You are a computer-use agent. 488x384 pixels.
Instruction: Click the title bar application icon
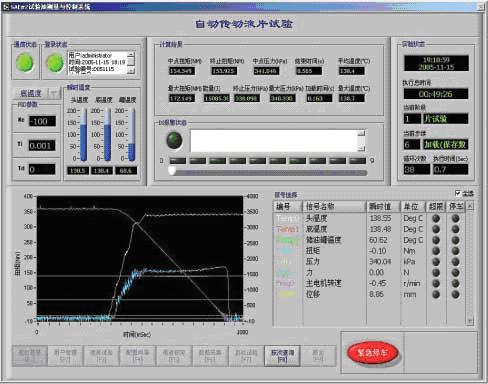(x=6, y=6)
